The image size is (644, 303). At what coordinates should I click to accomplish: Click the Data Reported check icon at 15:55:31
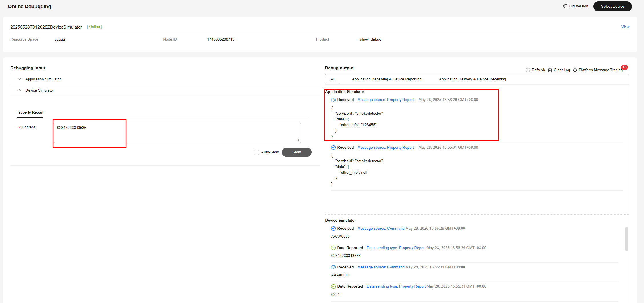pos(333,286)
